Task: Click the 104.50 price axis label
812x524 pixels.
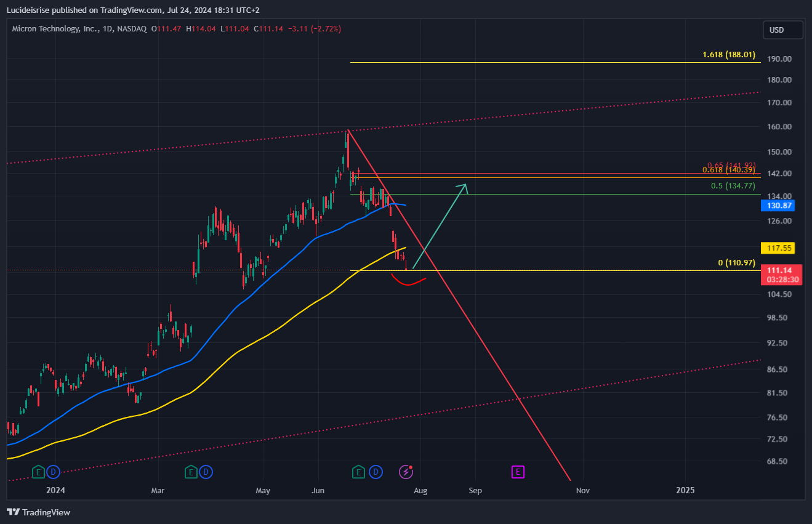Action: point(779,294)
